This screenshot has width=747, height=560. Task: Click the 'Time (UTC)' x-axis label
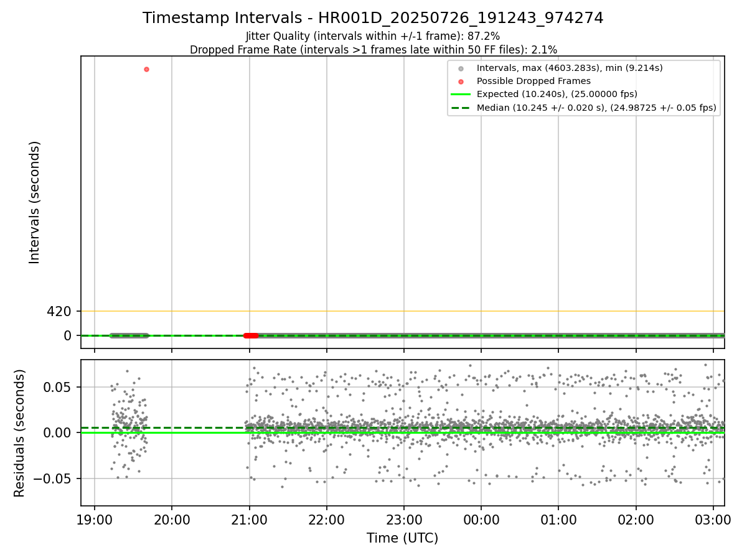point(402,538)
